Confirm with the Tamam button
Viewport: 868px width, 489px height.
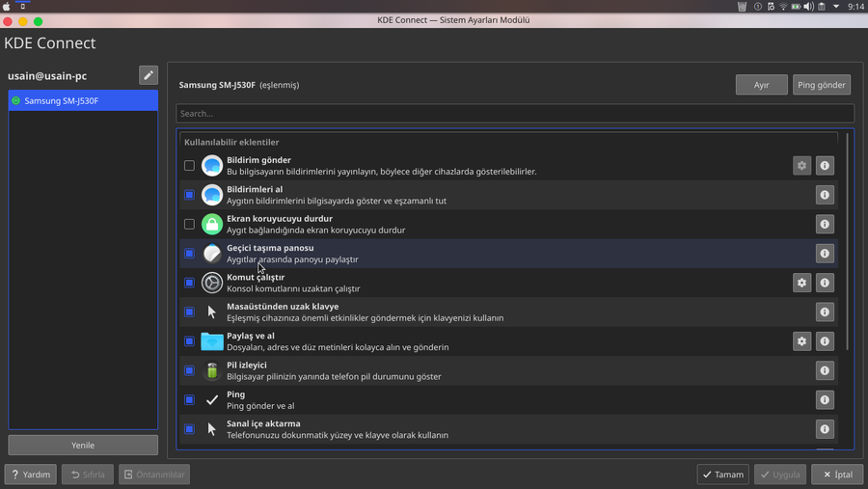click(x=723, y=475)
